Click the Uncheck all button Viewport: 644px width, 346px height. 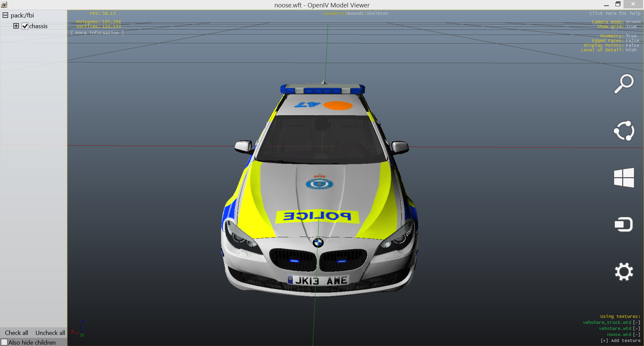(50, 333)
